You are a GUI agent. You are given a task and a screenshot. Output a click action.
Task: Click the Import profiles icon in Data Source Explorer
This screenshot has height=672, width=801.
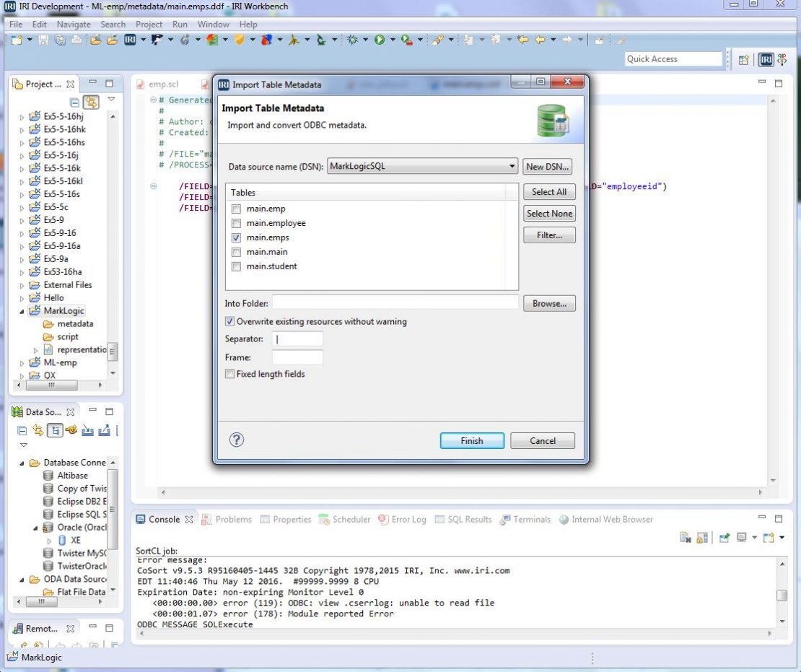87,430
